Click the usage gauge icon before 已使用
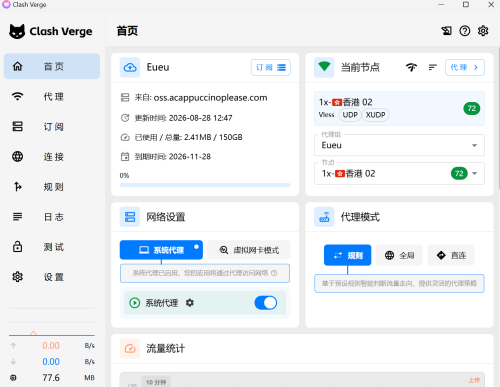 click(125, 137)
